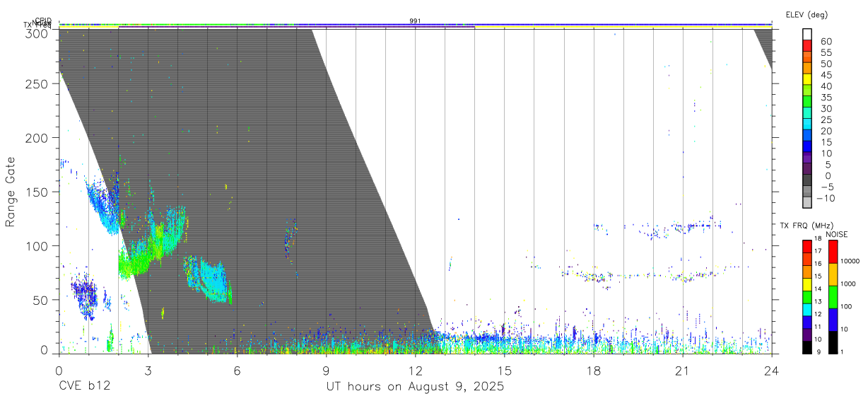Click the '60' ELEV legend value
868x401 pixels.
coord(826,42)
